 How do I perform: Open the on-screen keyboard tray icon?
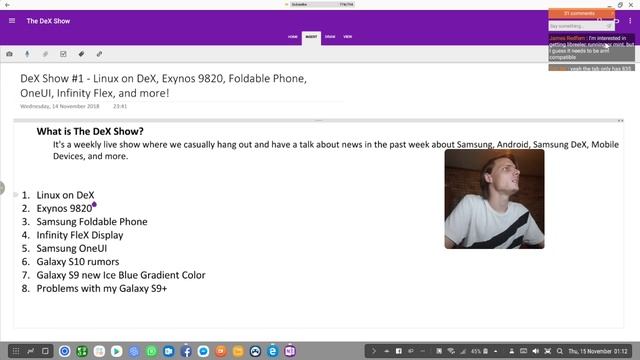tap(523, 351)
